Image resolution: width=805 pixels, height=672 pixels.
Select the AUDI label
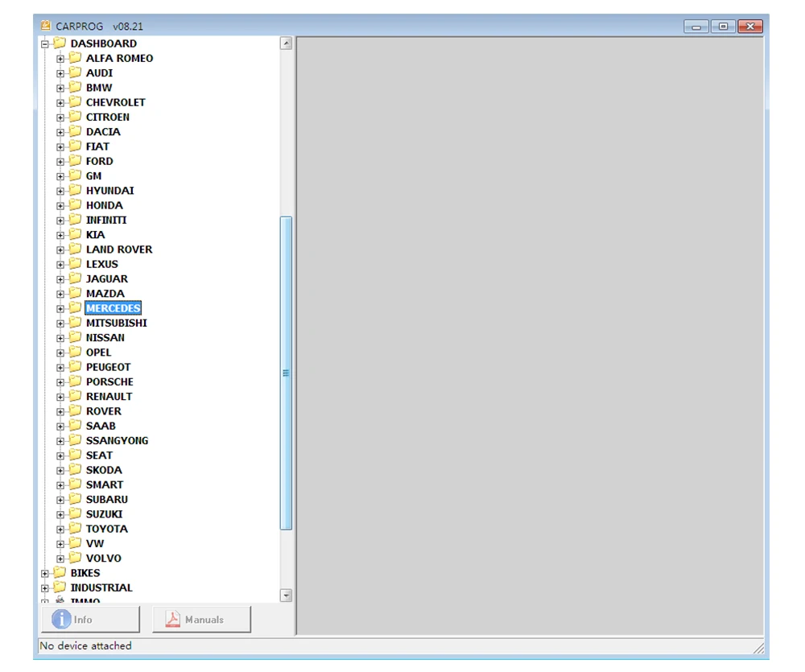tap(99, 73)
